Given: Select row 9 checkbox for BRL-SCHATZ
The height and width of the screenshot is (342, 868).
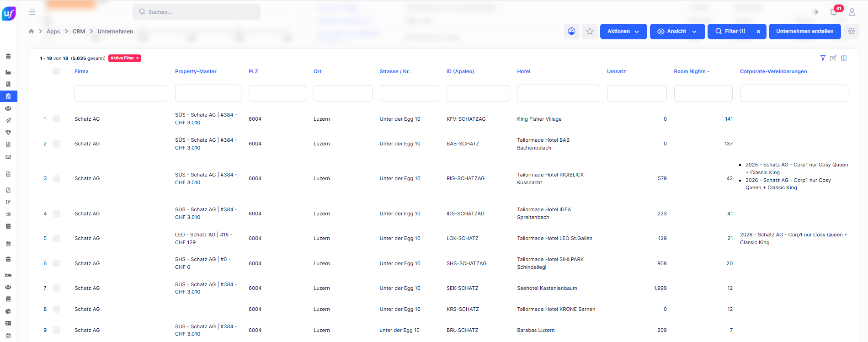Looking at the screenshot, I should coord(56,330).
